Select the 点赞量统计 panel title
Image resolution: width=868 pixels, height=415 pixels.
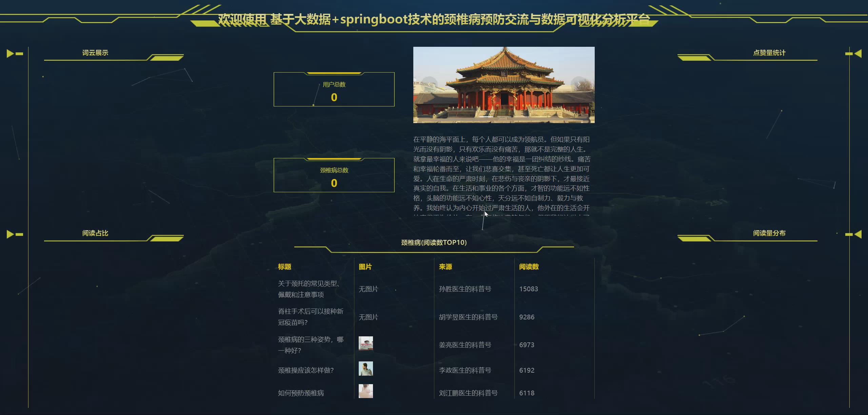point(769,53)
